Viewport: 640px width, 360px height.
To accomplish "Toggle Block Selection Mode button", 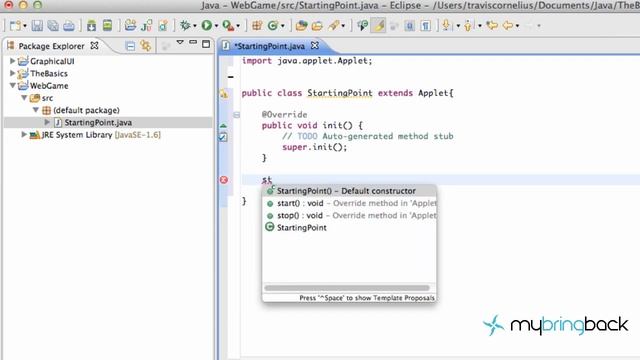I will coord(409,26).
